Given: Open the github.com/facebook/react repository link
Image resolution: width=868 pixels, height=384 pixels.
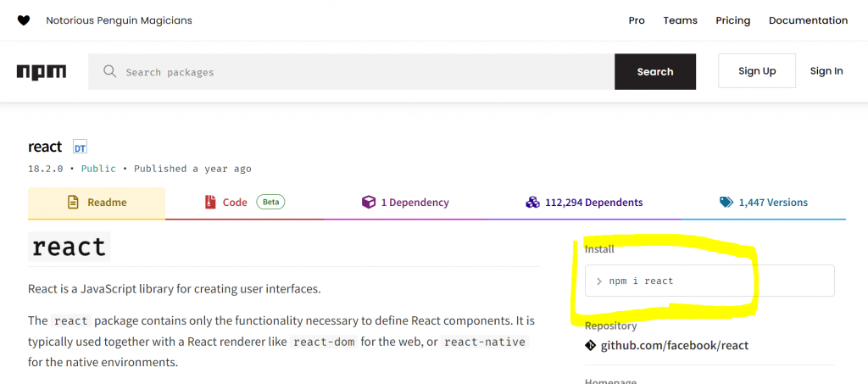Looking at the screenshot, I should pos(674,346).
